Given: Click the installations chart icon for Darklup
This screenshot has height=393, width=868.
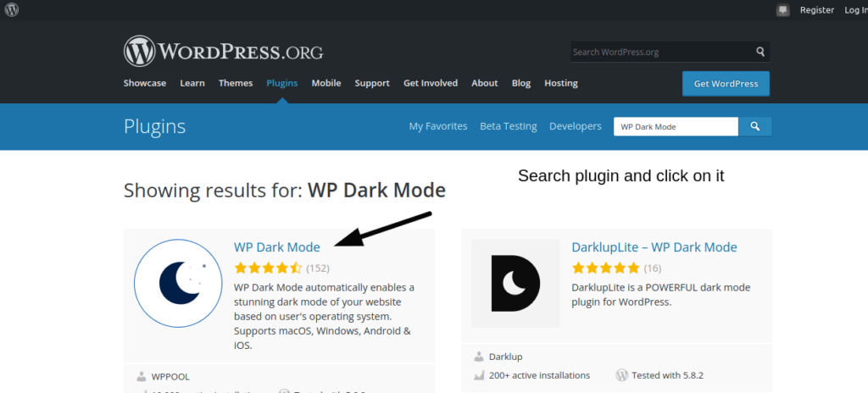Looking at the screenshot, I should [x=479, y=375].
